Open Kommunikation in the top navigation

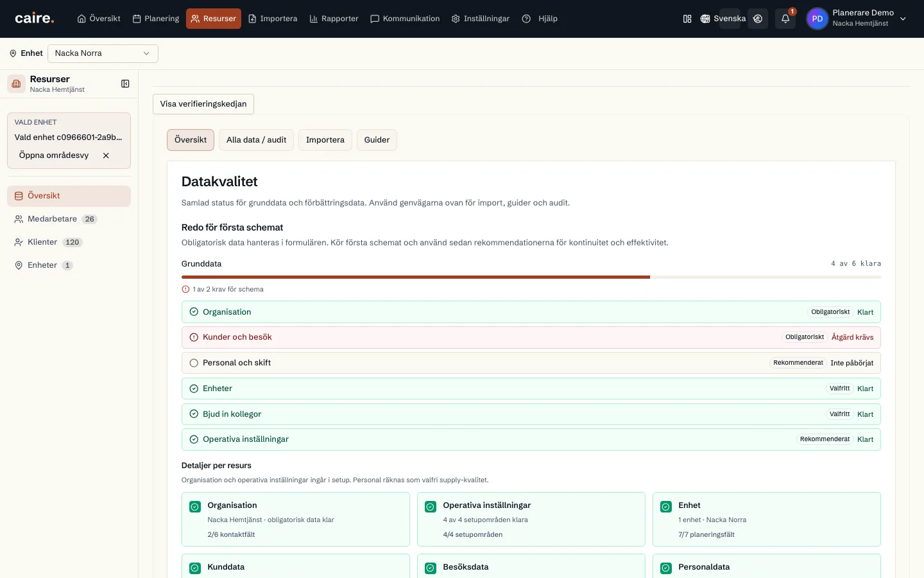[x=405, y=19]
